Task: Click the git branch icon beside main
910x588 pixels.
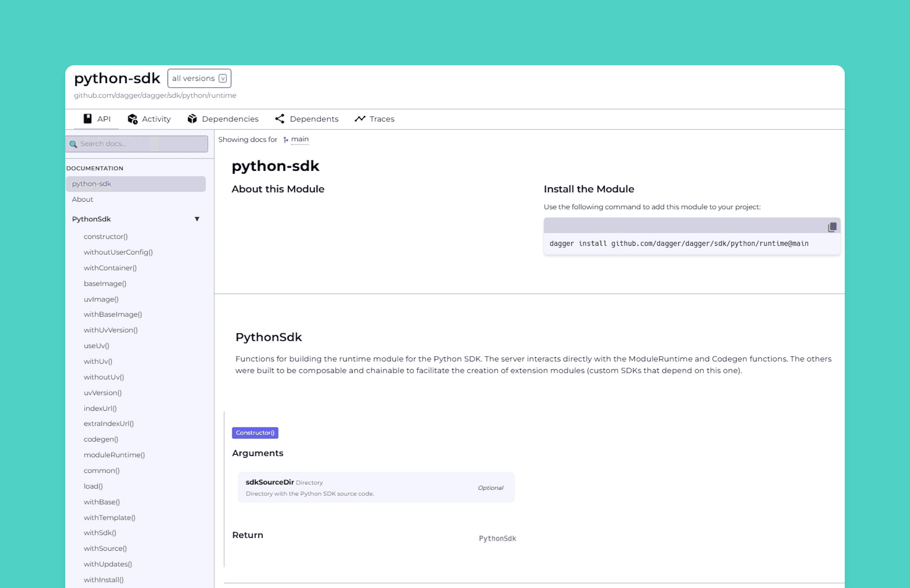Action: point(286,140)
